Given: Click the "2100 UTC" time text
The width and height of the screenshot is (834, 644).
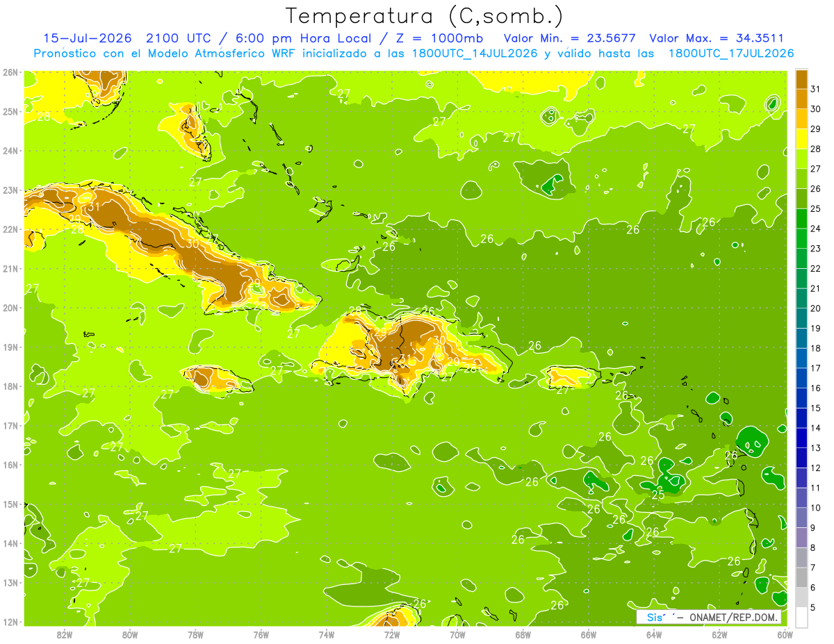Looking at the screenshot, I should pyautogui.click(x=181, y=38).
